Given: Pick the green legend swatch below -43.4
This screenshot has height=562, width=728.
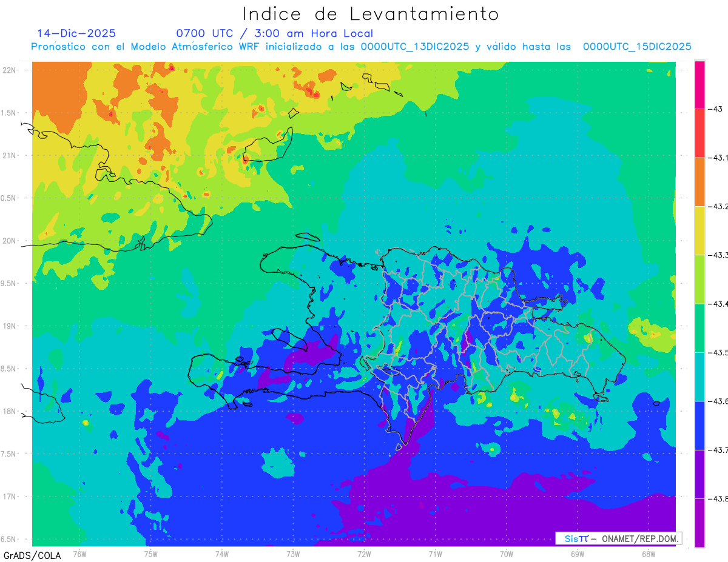Looking at the screenshot, I should [699, 328].
